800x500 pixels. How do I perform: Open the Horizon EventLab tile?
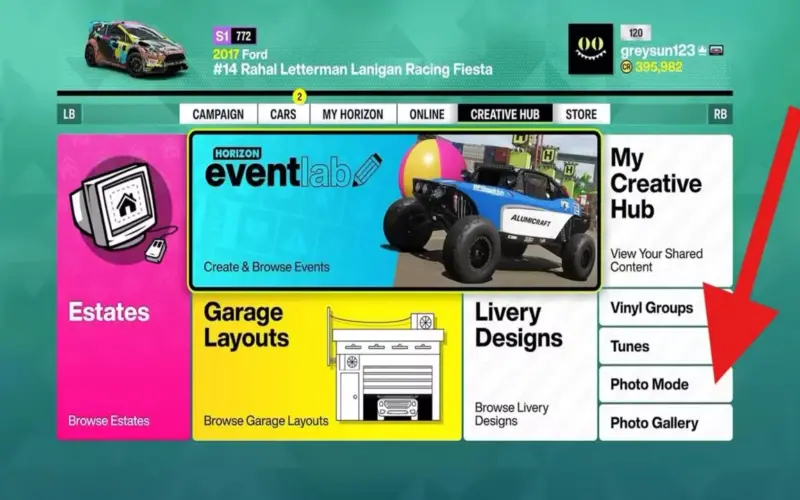pos(394,211)
